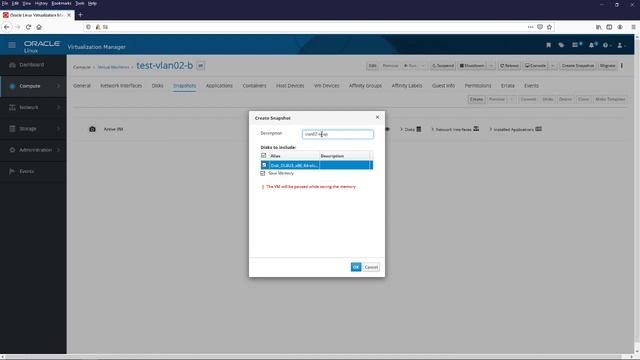Open the Console dropdown arrow
This screenshot has height=360, width=640.
(553, 66)
